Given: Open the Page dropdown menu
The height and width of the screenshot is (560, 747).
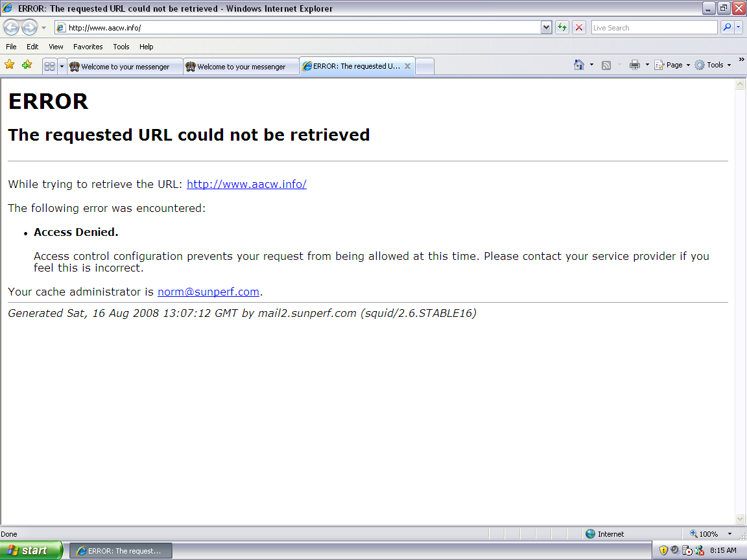Looking at the screenshot, I should (672, 65).
